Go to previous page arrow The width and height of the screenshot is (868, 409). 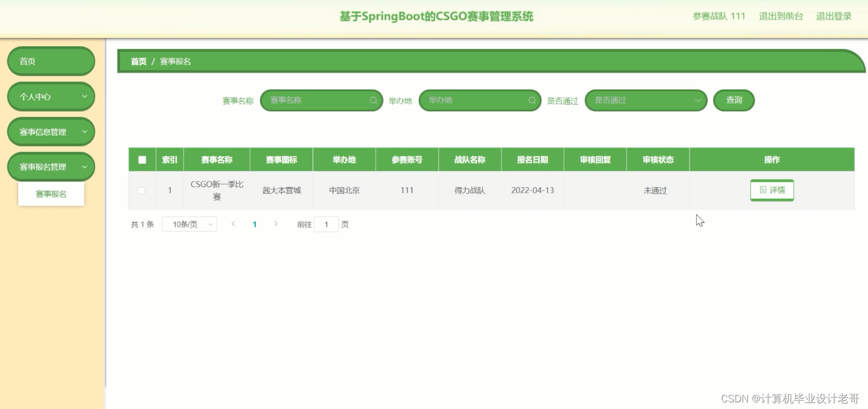coord(233,224)
